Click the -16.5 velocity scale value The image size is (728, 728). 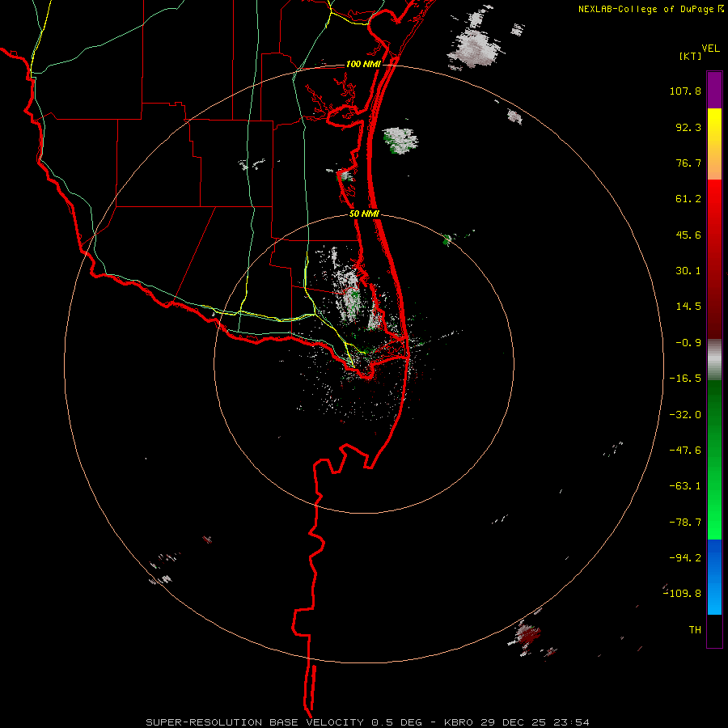(685, 379)
